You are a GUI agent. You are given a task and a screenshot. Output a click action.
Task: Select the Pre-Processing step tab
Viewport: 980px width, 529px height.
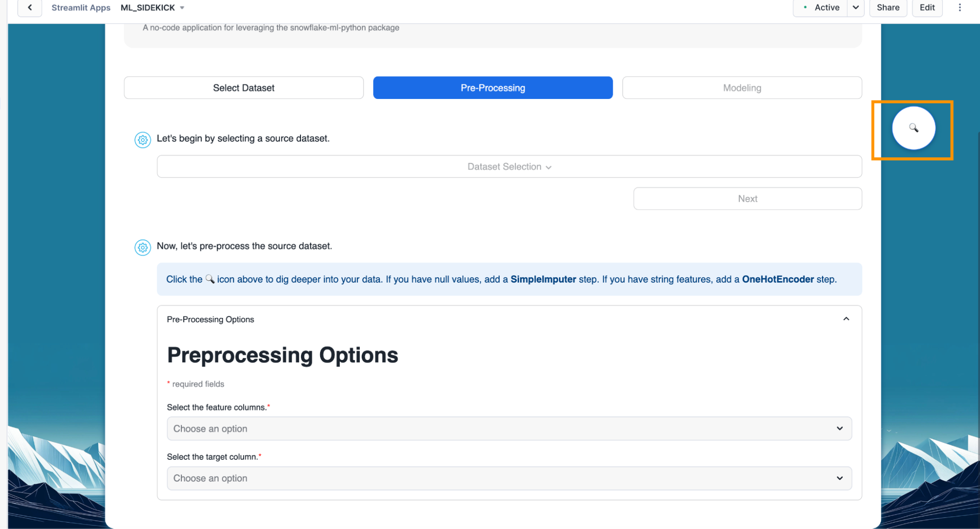tap(493, 88)
